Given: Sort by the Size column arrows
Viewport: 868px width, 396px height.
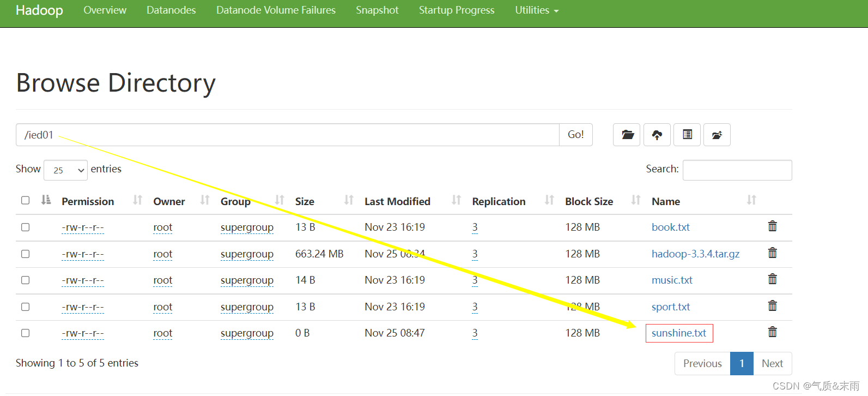Looking at the screenshot, I should (x=349, y=201).
